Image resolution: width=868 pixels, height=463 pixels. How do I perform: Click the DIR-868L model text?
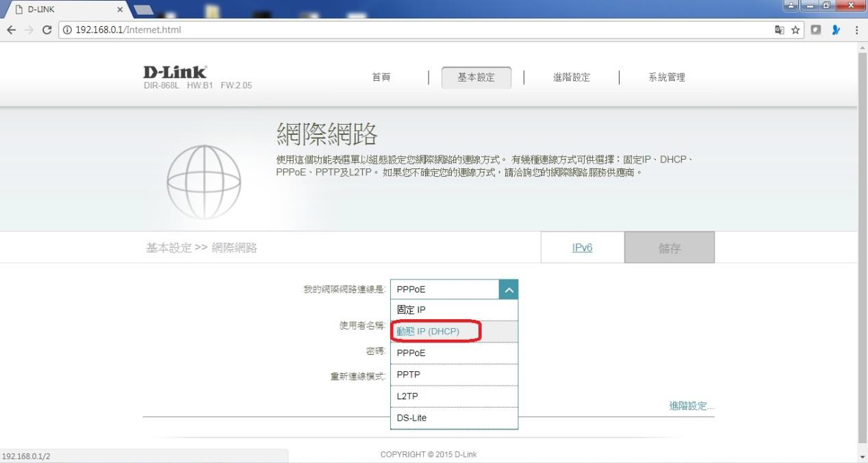(161, 86)
